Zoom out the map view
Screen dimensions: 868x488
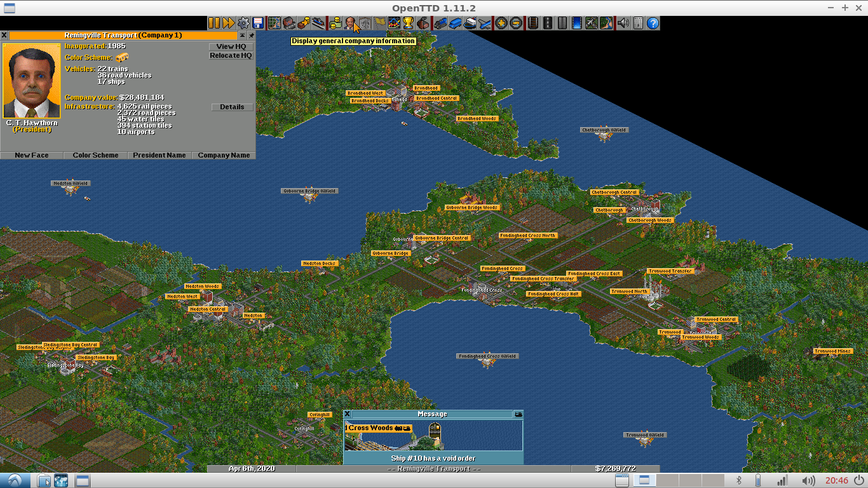[516, 23]
